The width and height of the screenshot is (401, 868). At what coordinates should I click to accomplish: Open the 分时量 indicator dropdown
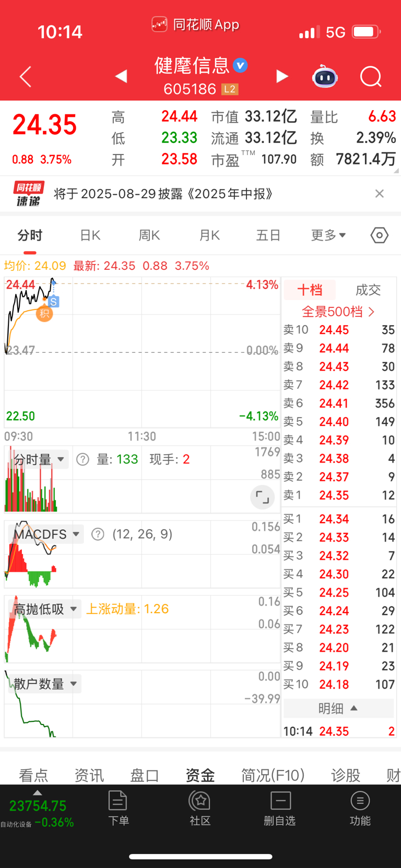pos(39,459)
